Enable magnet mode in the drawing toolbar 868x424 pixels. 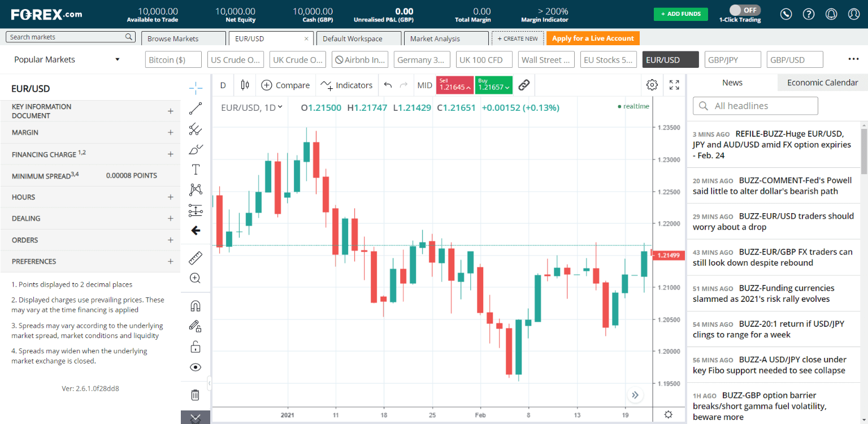[x=196, y=305]
